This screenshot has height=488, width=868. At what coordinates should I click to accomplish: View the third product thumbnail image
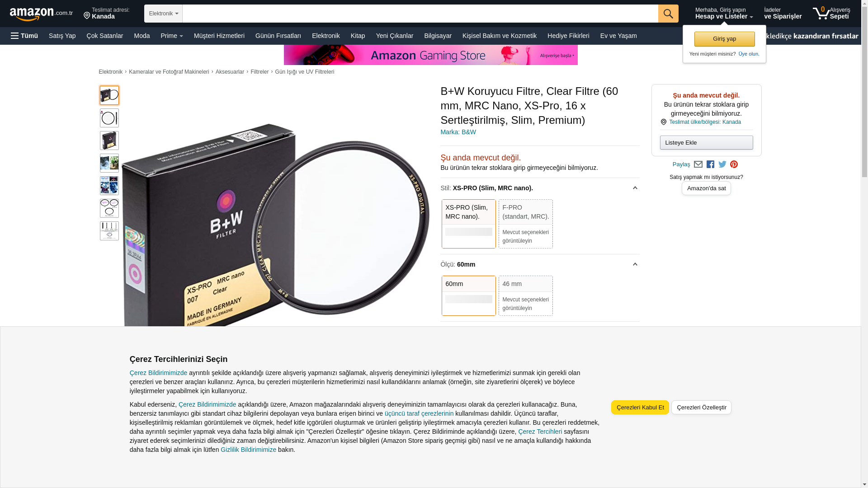[x=109, y=141]
